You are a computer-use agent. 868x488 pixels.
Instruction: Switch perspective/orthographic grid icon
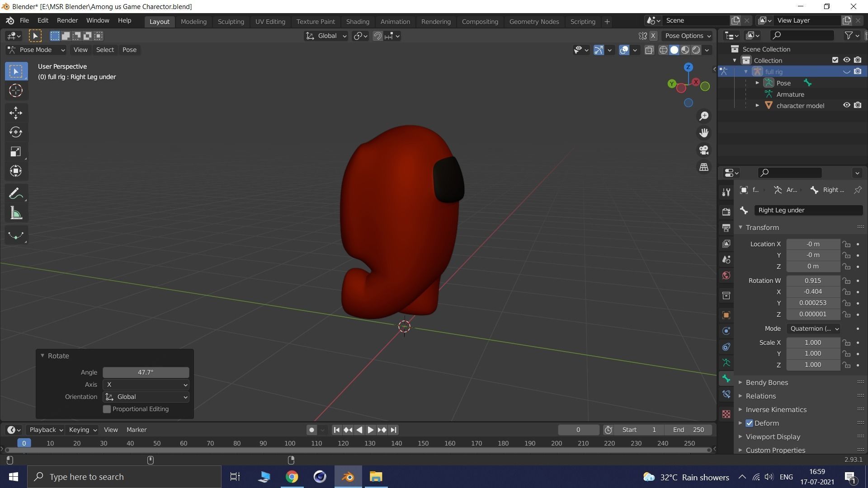click(x=704, y=167)
